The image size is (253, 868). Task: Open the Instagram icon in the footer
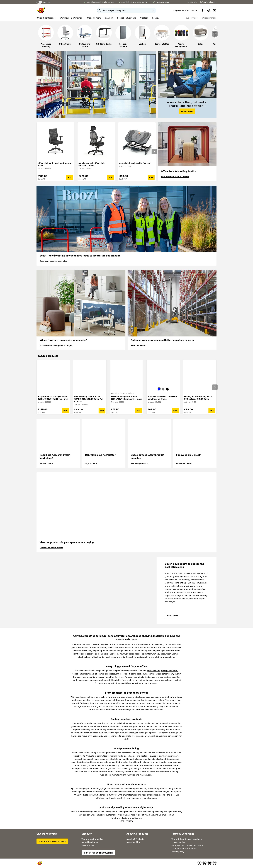pyautogui.click(x=215, y=863)
